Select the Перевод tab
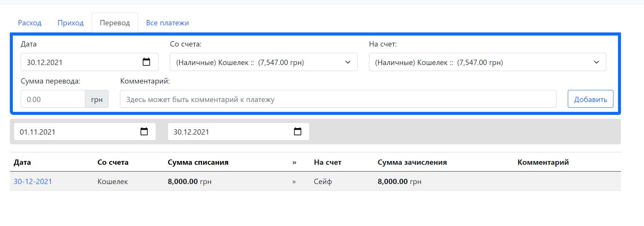This screenshot has height=226, width=644. pyautogui.click(x=115, y=23)
